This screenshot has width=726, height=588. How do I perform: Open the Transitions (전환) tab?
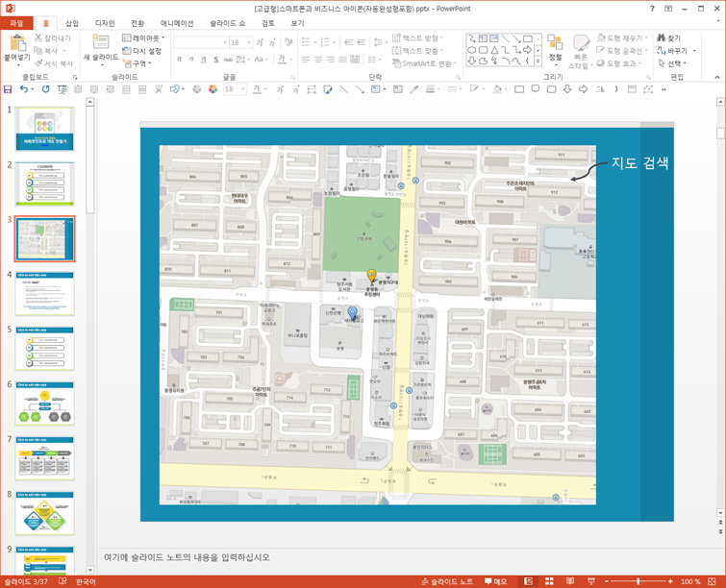coord(138,23)
